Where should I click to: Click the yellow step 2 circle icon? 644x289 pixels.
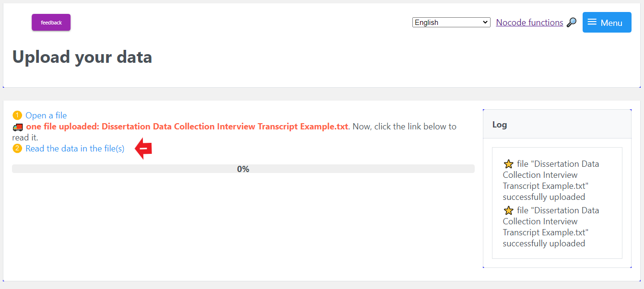click(x=17, y=149)
